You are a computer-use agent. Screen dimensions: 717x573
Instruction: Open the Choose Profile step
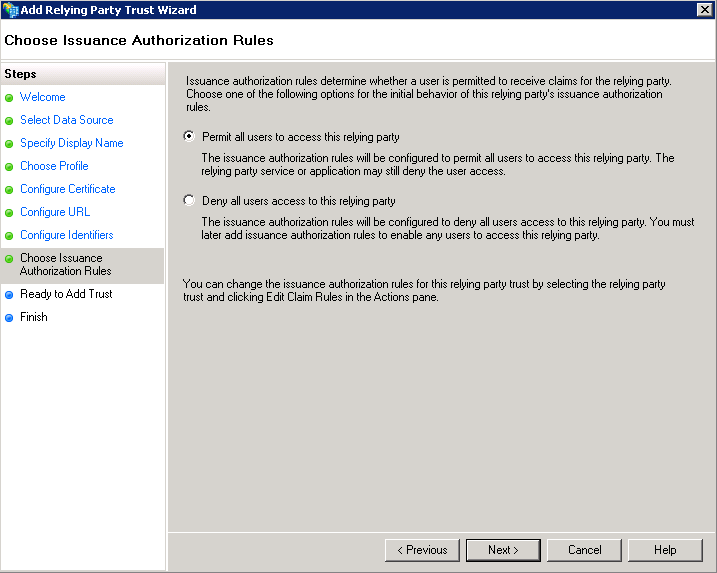tap(54, 166)
